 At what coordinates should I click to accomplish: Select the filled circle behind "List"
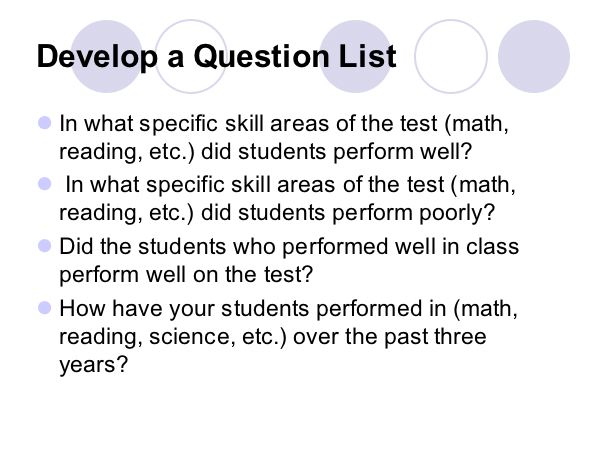[x=355, y=56]
